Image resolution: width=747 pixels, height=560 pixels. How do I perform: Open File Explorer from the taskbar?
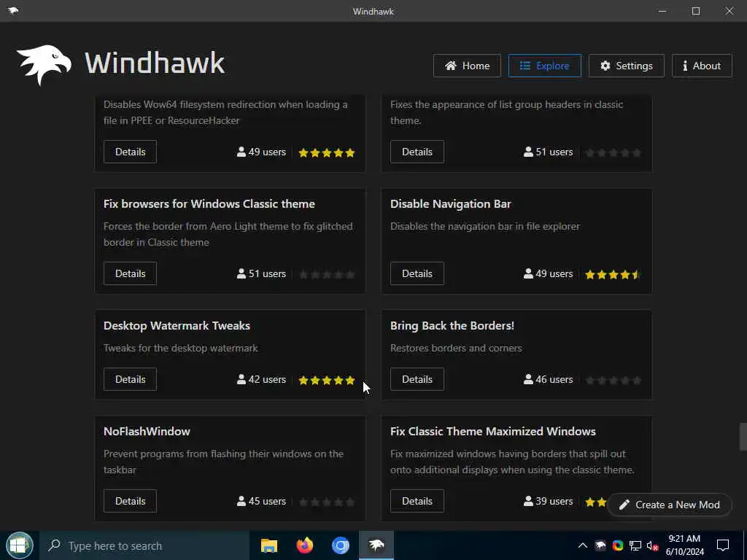tap(269, 545)
